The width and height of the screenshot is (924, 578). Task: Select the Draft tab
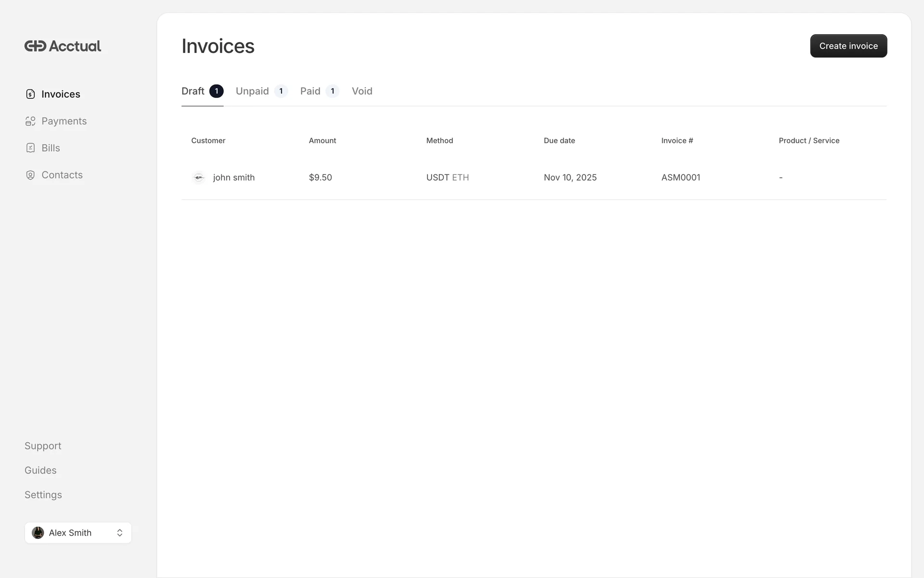click(x=193, y=91)
